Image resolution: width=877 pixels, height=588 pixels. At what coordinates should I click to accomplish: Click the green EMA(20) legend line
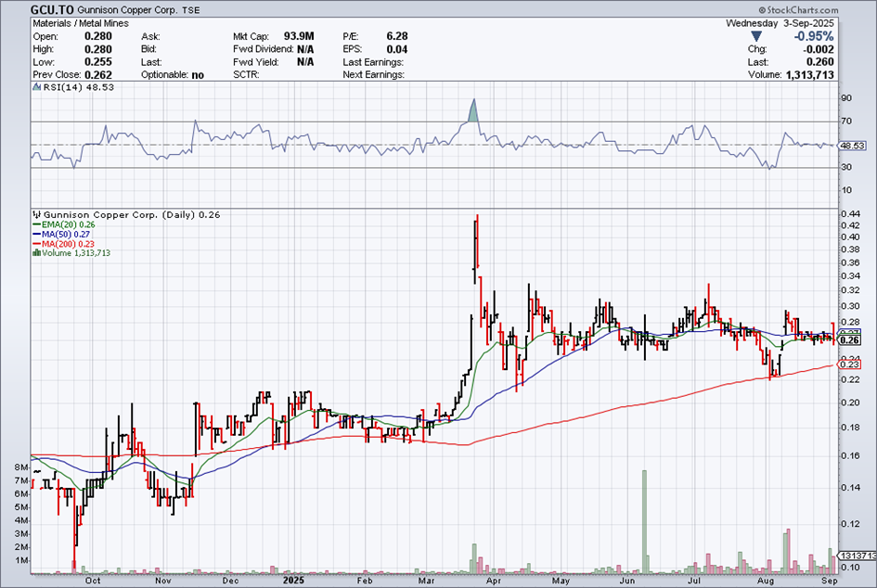(37, 224)
